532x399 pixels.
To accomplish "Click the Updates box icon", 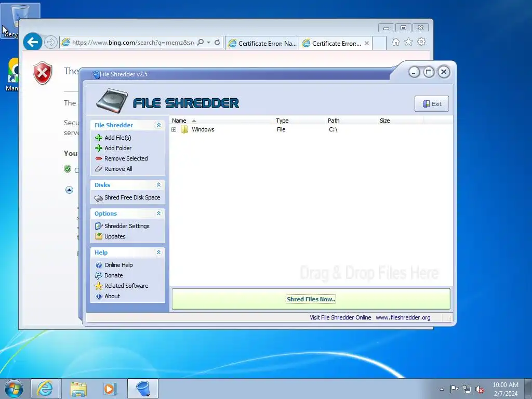I will click(x=99, y=236).
